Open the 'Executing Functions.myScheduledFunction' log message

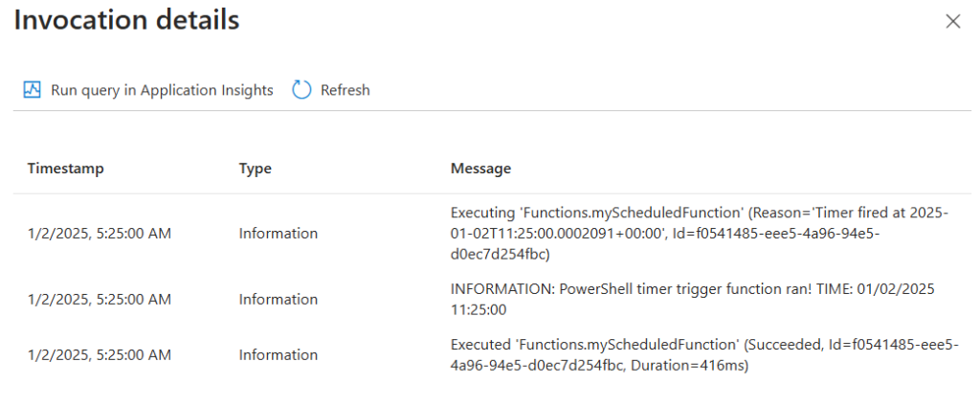tap(700, 234)
